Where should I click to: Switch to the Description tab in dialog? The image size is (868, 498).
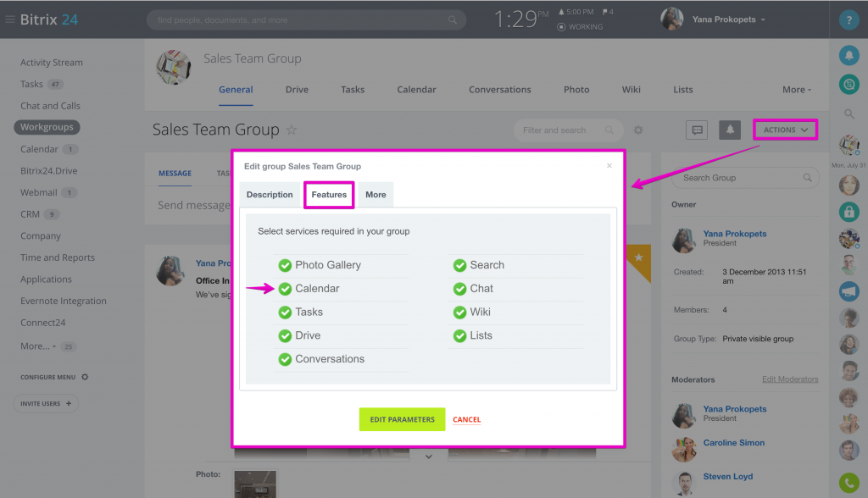click(x=270, y=195)
